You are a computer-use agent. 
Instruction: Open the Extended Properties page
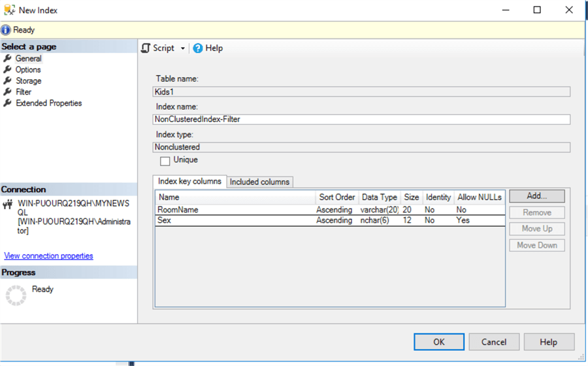coord(48,103)
